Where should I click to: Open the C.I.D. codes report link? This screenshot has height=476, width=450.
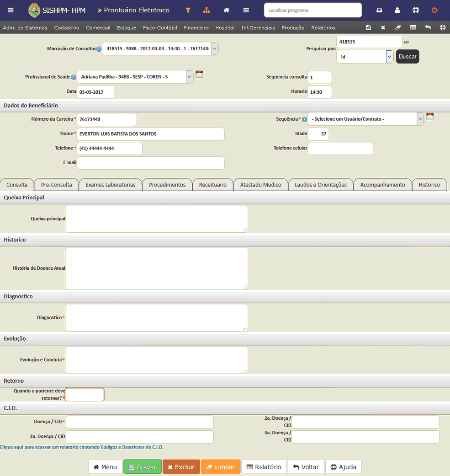click(x=82, y=447)
